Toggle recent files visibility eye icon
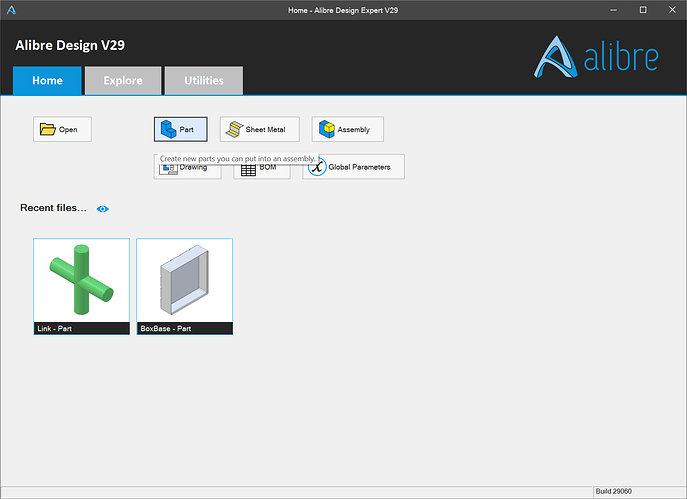Viewport: 687px width, 499px height. tap(103, 209)
